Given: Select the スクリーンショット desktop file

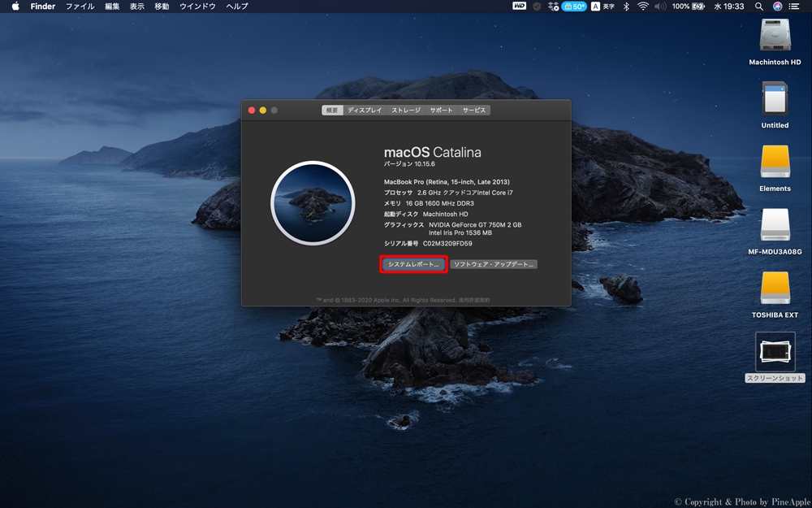Looking at the screenshot, I should (775, 352).
